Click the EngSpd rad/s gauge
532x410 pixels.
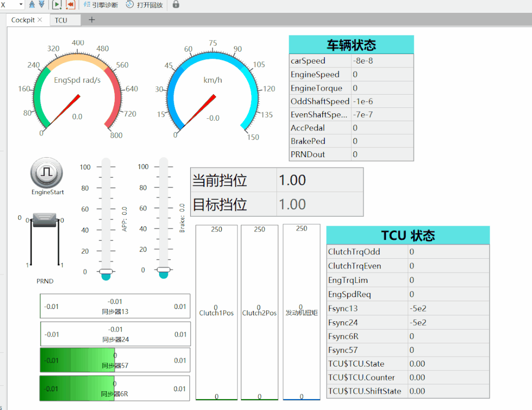(77, 90)
